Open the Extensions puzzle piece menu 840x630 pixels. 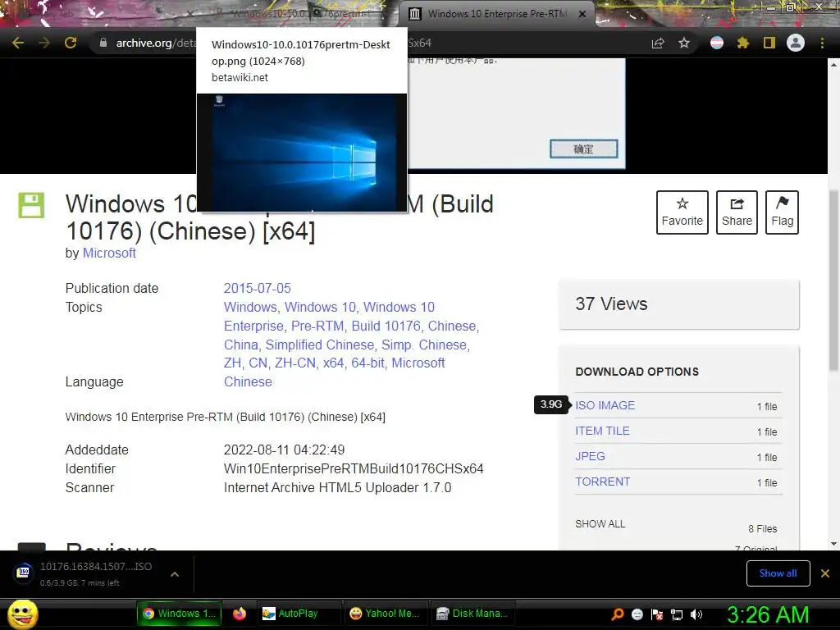tap(743, 43)
